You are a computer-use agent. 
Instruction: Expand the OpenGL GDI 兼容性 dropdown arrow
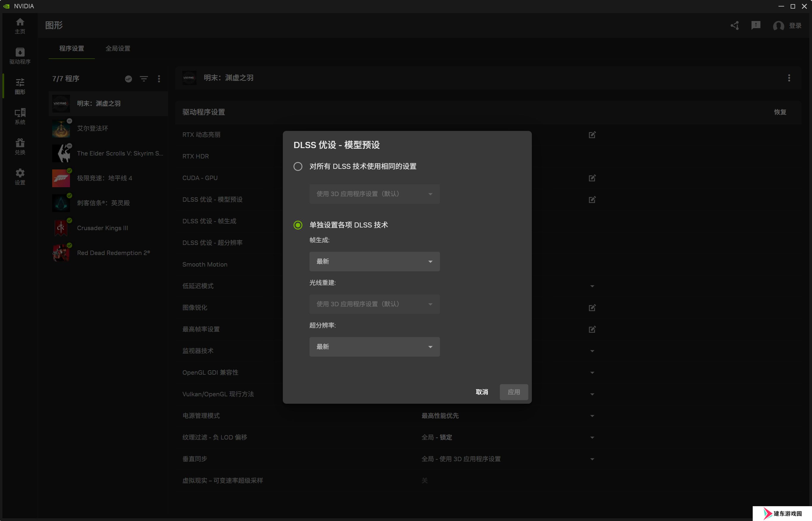click(592, 373)
